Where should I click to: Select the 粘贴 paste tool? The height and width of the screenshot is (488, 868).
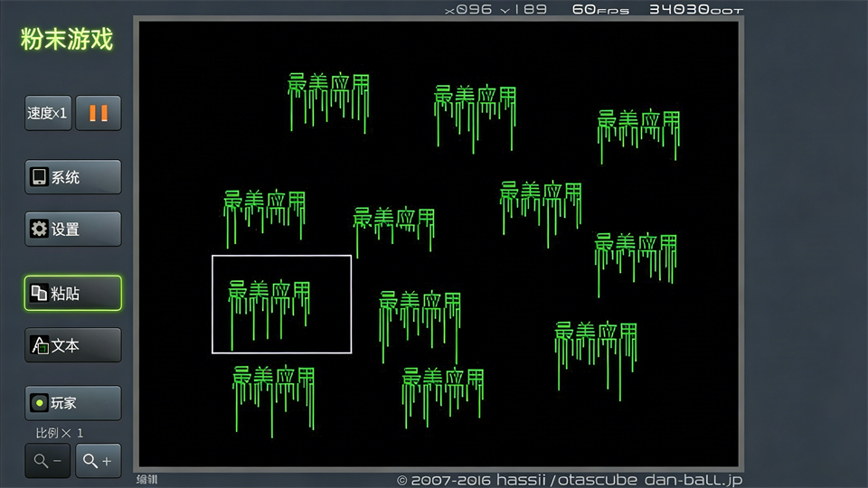point(72,293)
